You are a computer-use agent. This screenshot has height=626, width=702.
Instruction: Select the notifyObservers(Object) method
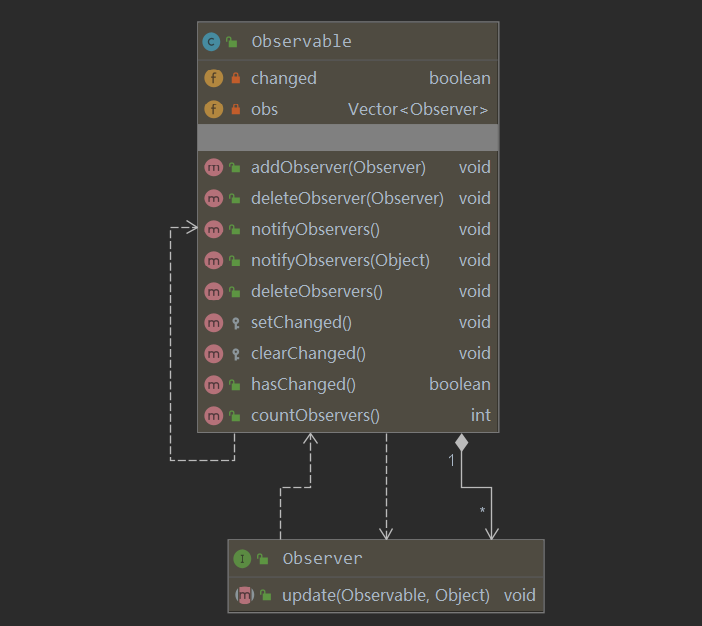340,260
